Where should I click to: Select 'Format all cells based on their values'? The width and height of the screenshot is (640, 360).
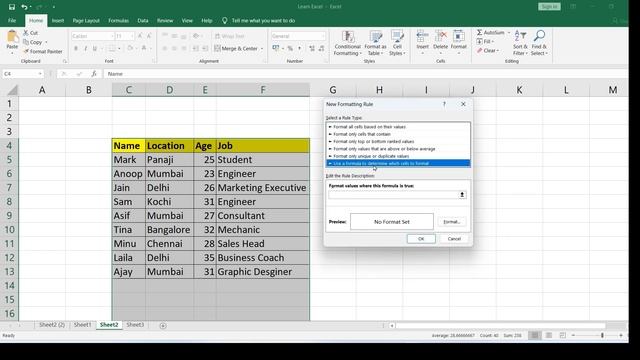point(398,127)
